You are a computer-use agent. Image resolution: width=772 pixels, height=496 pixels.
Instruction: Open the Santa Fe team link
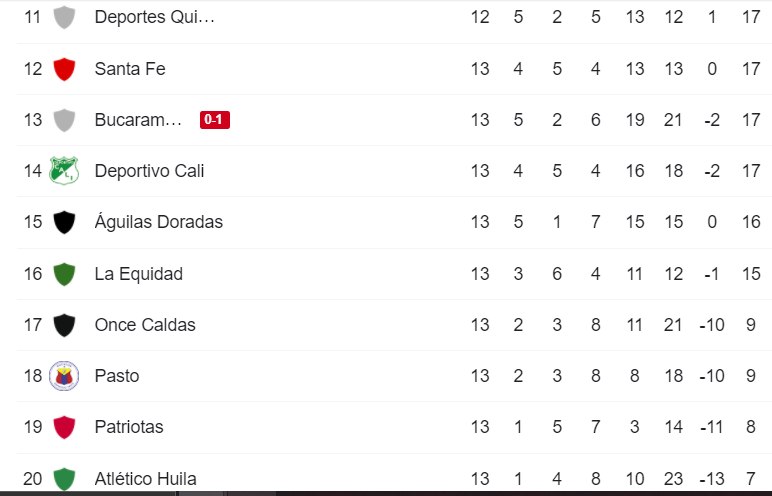tap(130, 69)
